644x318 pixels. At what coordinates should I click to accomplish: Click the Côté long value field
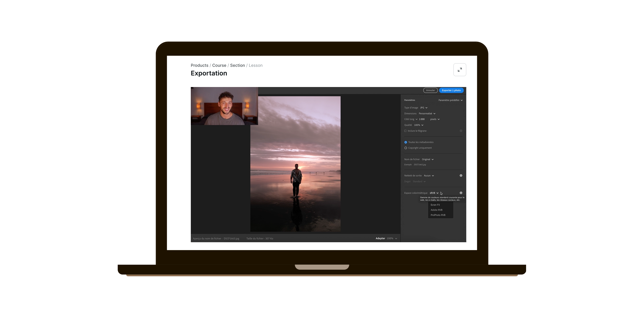422,119
